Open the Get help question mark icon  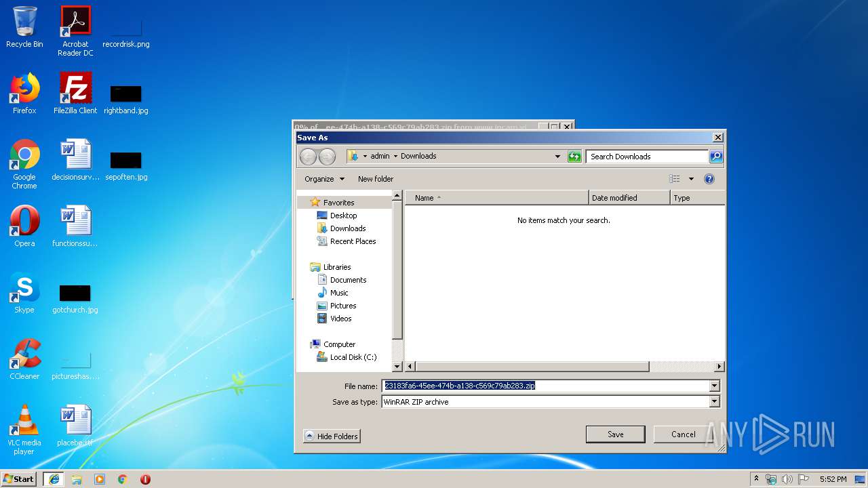[709, 179]
